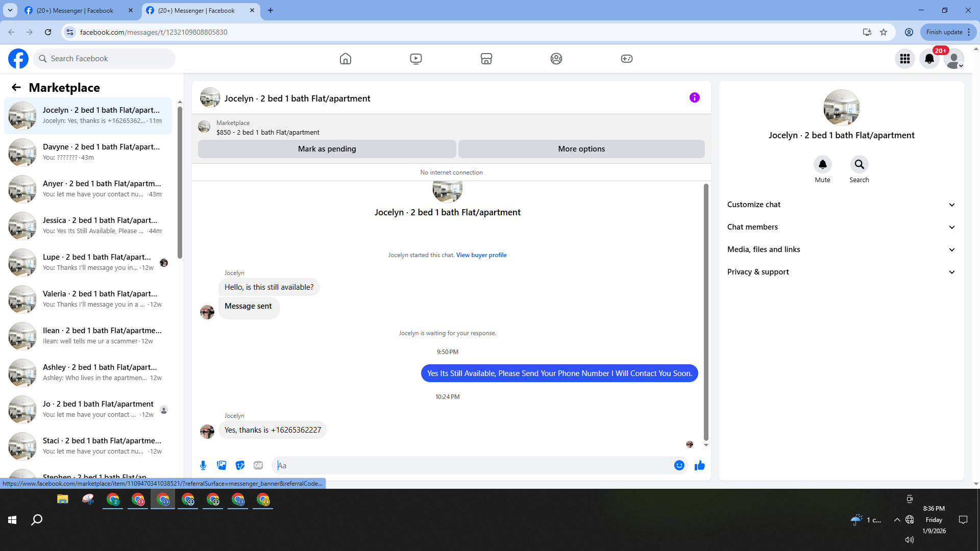Expand Chat members section
Screen dimensions: 980x551
[x=841, y=227]
